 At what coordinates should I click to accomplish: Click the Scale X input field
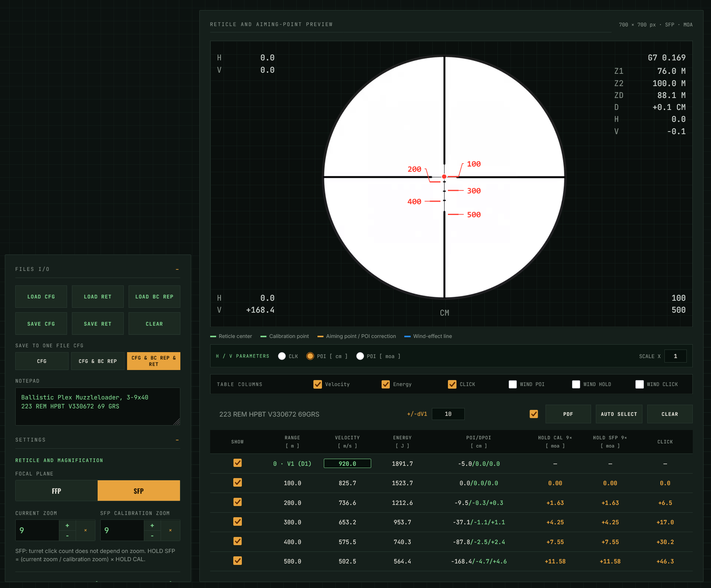[675, 356]
